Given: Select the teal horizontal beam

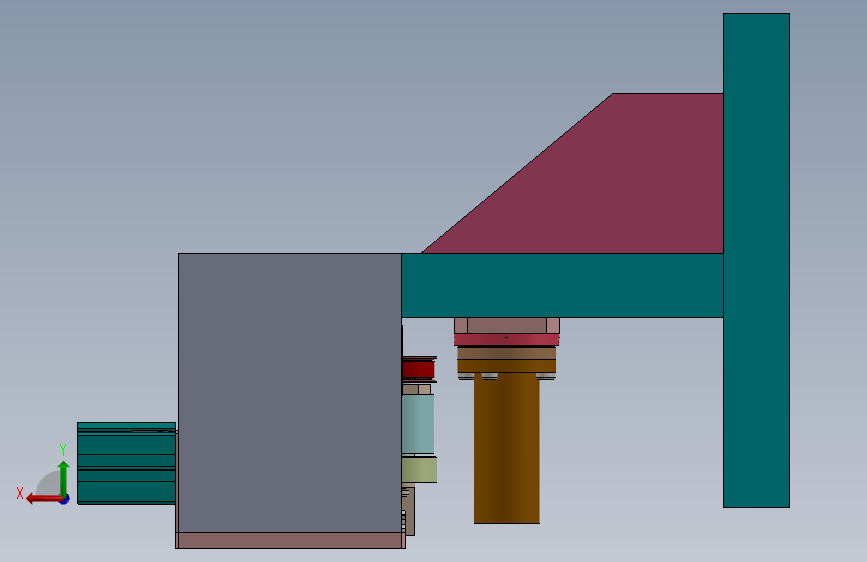Looking at the screenshot, I should (x=562, y=285).
